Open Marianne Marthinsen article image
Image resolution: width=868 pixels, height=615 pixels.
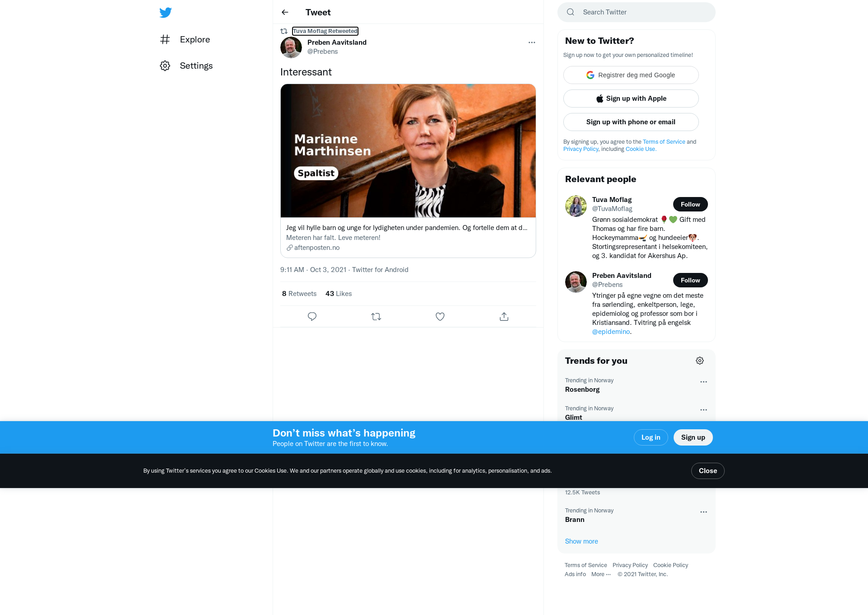408,150
